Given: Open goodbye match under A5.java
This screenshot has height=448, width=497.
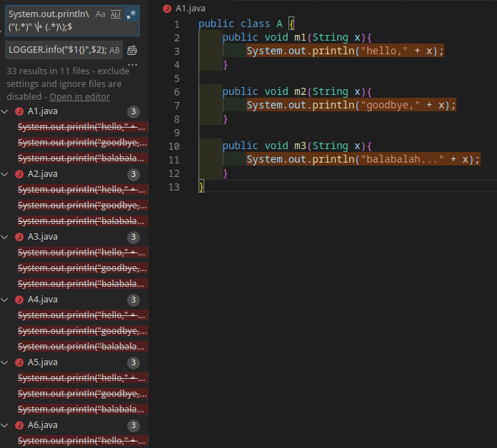Looking at the screenshot, I should 83,394.
